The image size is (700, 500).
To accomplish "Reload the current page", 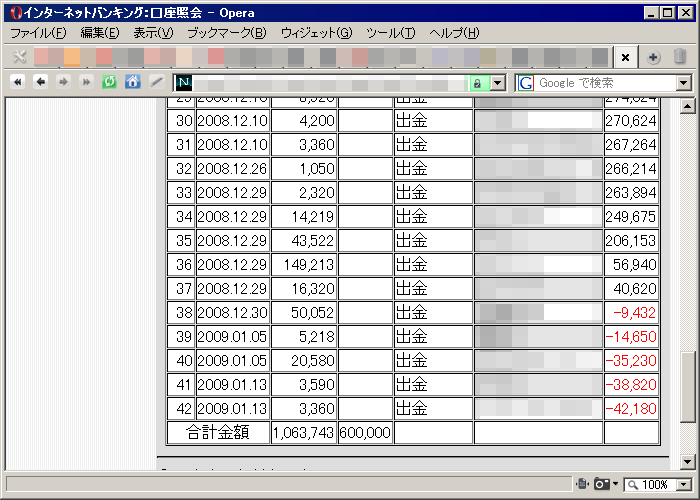I will [x=109, y=82].
